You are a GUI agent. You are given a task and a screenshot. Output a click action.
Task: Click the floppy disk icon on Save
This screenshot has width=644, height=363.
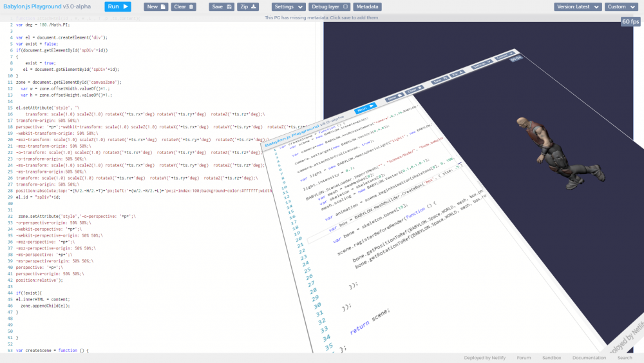(x=229, y=6)
